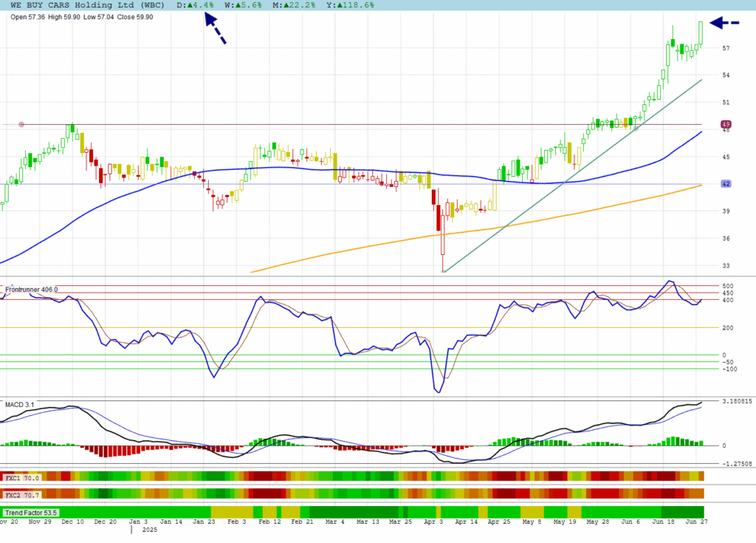Click the Jun 27 date label
Image resolution: width=756 pixels, height=543 pixels.
[x=697, y=522]
